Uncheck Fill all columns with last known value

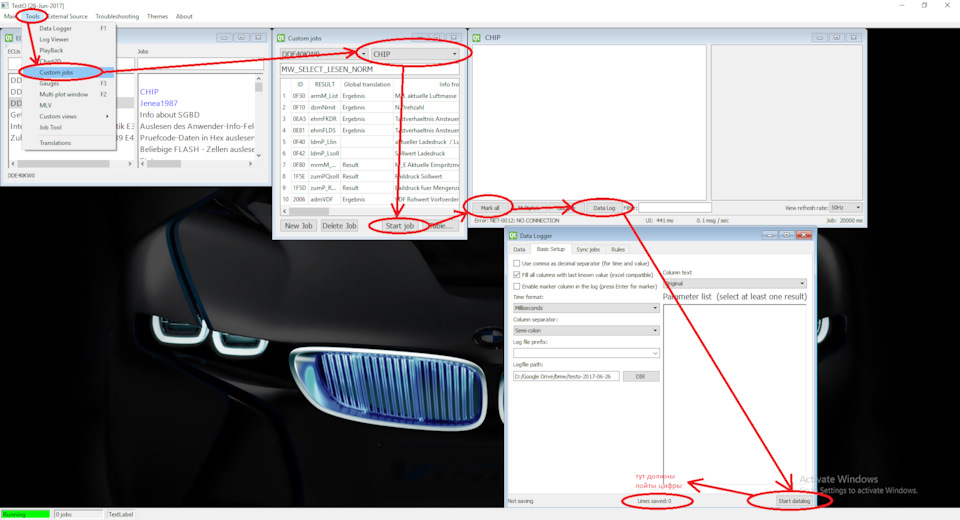[517, 275]
